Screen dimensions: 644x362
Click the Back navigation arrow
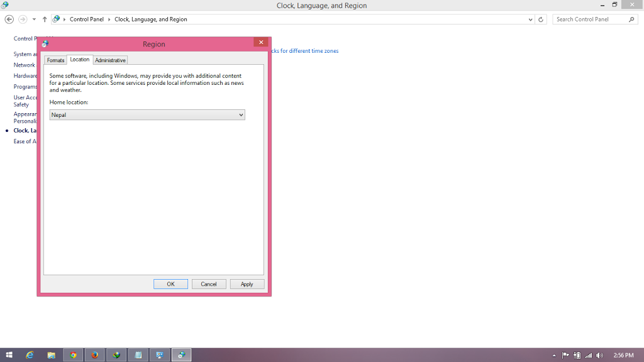pos(9,19)
